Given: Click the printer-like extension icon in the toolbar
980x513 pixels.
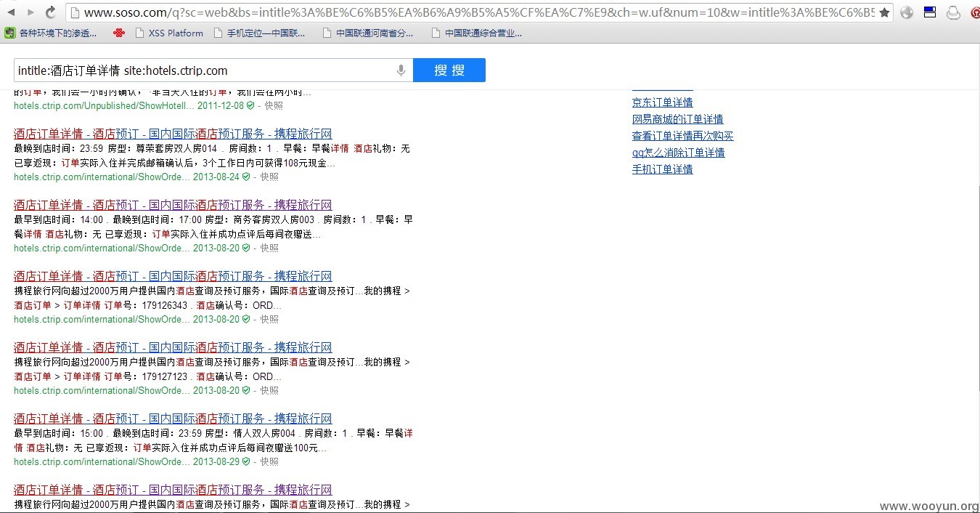Looking at the screenshot, I should (x=953, y=12).
